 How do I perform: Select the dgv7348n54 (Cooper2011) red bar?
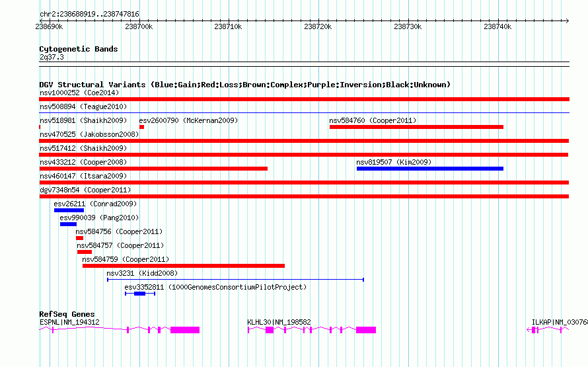click(304, 196)
